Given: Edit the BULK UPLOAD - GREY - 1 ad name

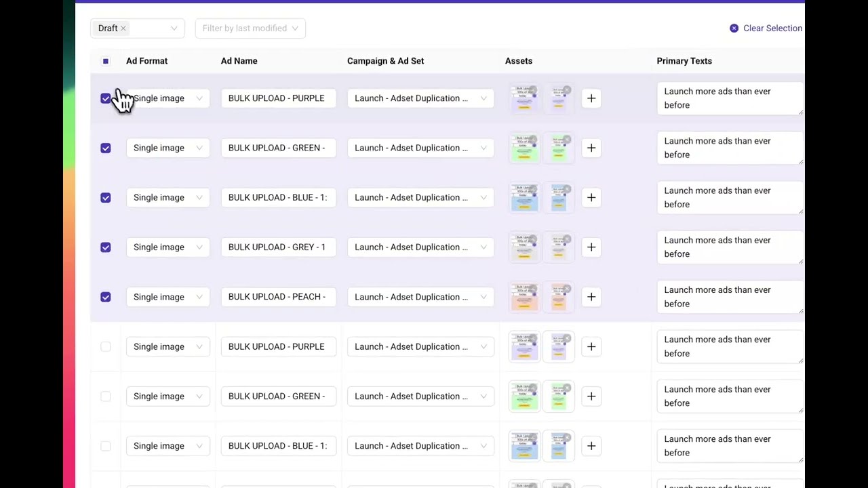Looking at the screenshot, I should pos(278,247).
